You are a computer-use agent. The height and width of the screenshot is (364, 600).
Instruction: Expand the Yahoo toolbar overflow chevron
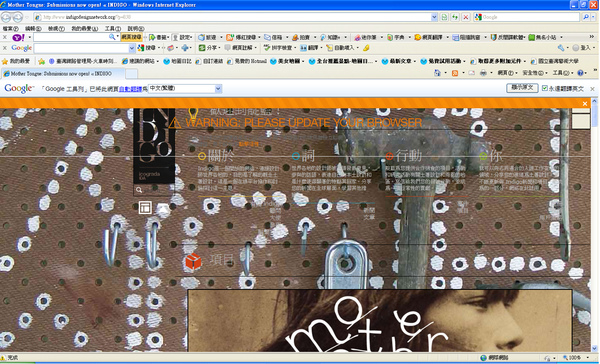[x=592, y=37]
